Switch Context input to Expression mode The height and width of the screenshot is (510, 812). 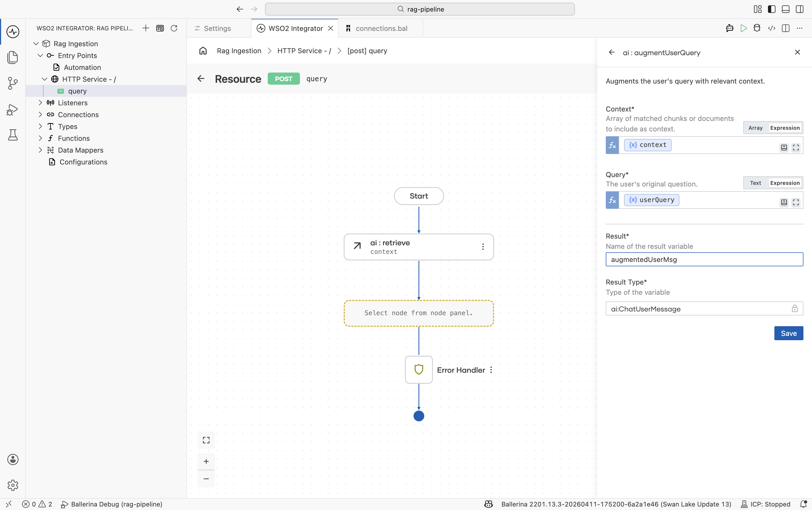[x=785, y=128]
